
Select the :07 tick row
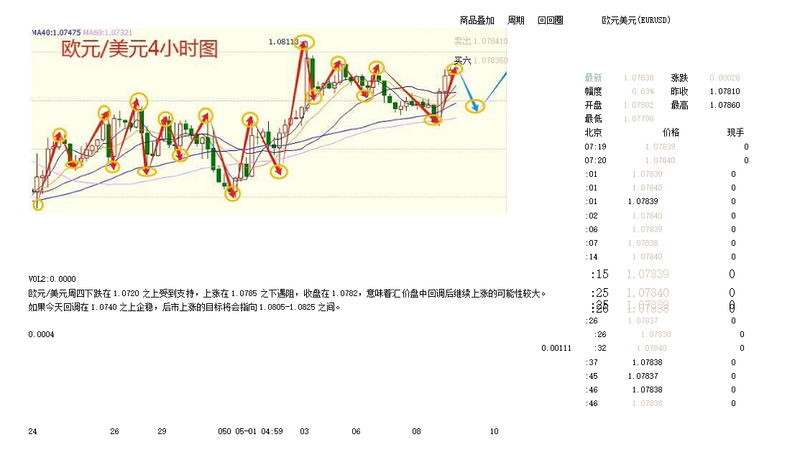pos(660,243)
